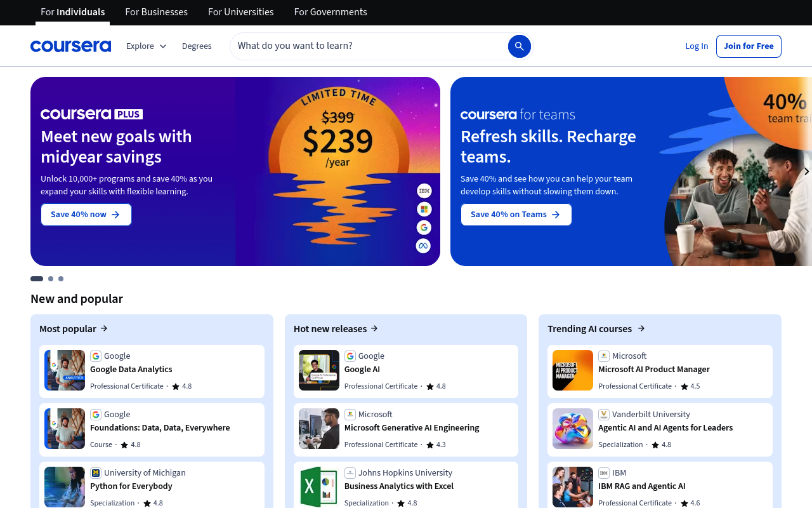Click star rating icon for Microsoft AI Product Manager

coord(684,386)
